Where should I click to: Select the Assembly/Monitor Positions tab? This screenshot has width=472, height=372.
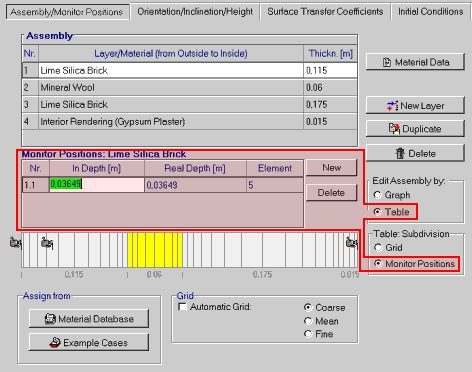point(67,12)
